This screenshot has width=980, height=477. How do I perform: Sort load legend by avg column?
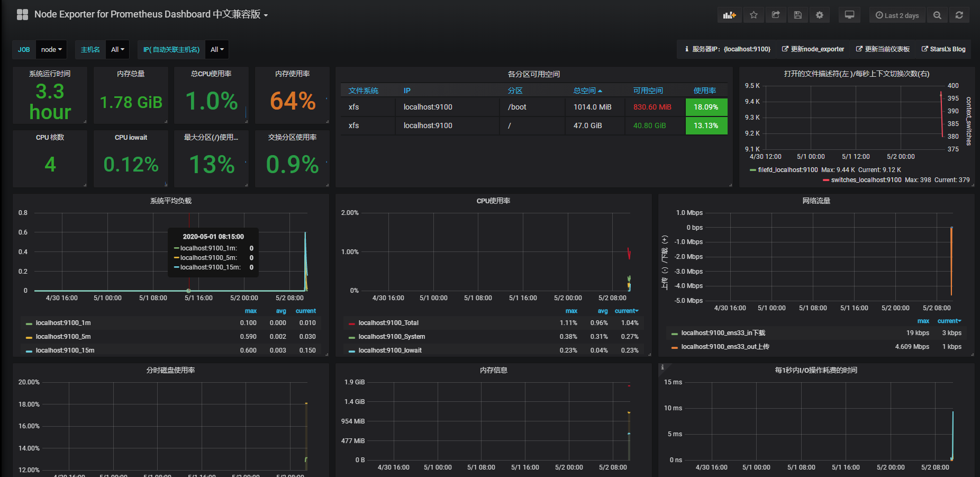tap(281, 311)
